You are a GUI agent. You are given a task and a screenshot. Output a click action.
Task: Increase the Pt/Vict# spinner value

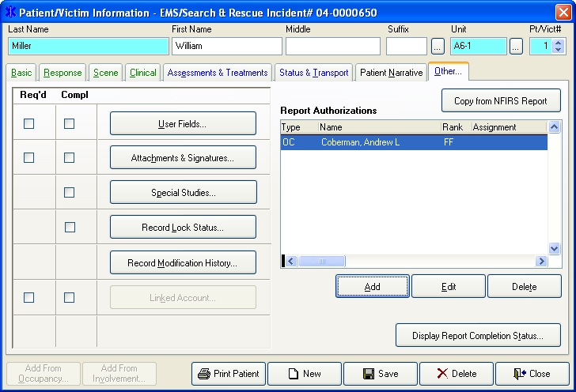click(x=559, y=43)
